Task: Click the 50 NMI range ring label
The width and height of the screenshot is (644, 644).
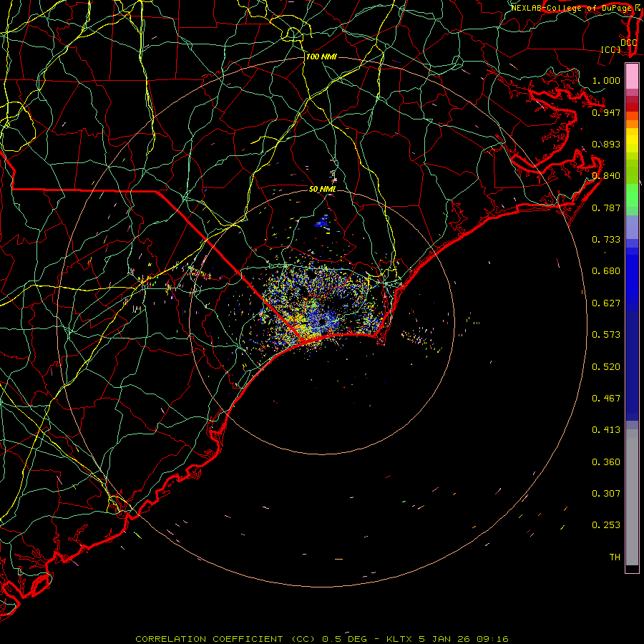Action: [x=323, y=189]
